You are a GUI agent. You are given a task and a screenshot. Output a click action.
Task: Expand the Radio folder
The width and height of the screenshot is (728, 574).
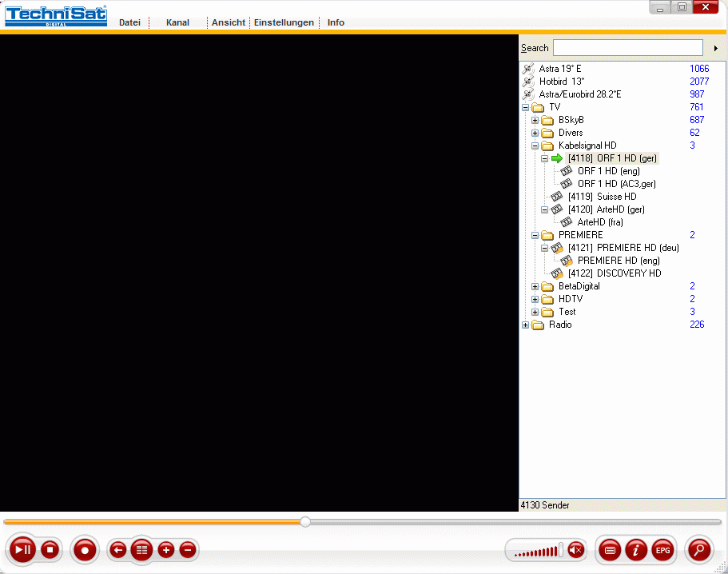tap(525, 325)
